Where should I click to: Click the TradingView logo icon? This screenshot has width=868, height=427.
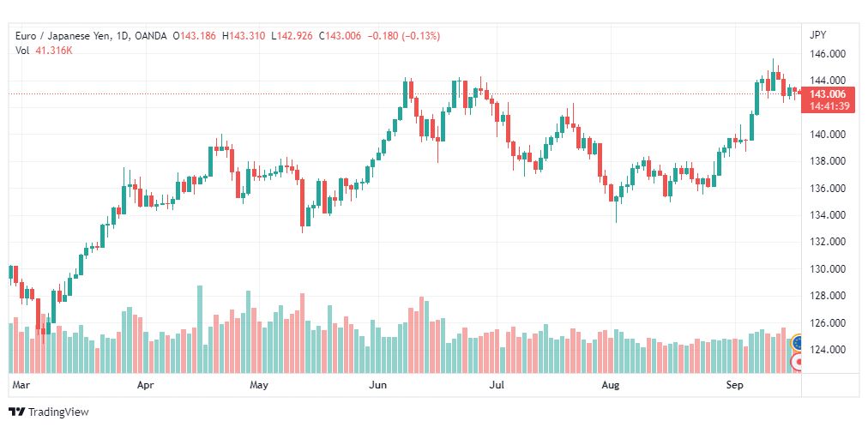tap(17, 412)
